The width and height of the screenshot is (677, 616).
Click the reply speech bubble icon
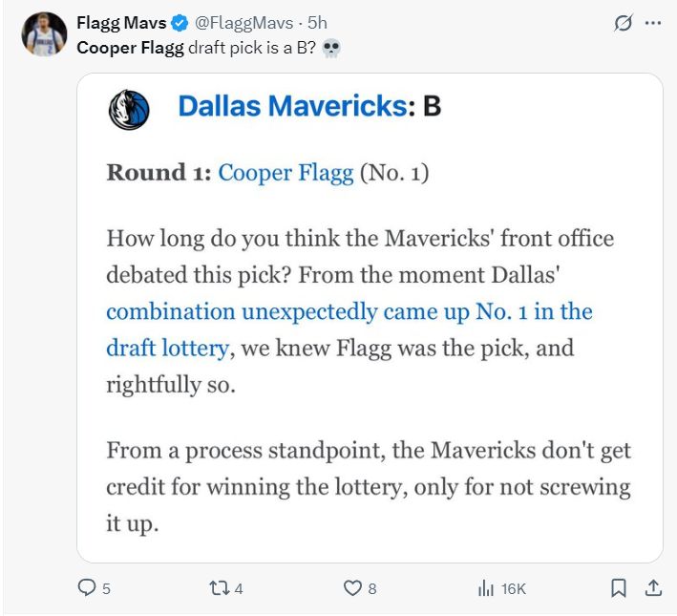[x=87, y=588]
